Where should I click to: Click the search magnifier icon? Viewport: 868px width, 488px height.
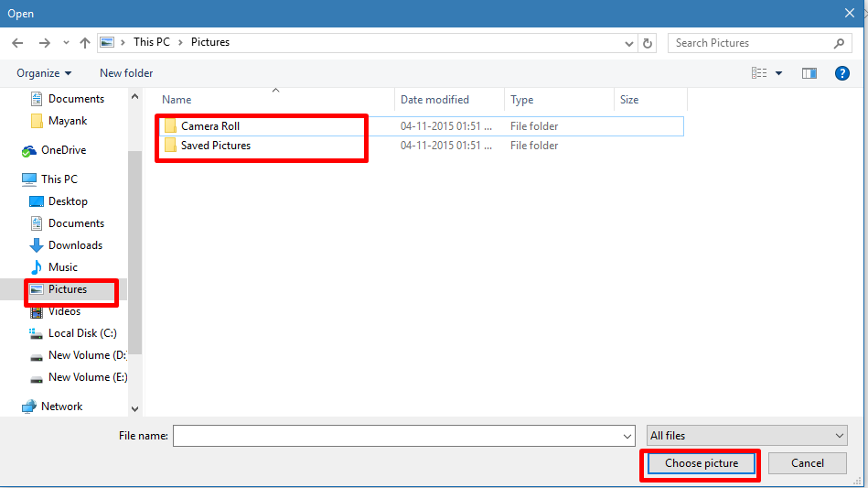click(840, 43)
